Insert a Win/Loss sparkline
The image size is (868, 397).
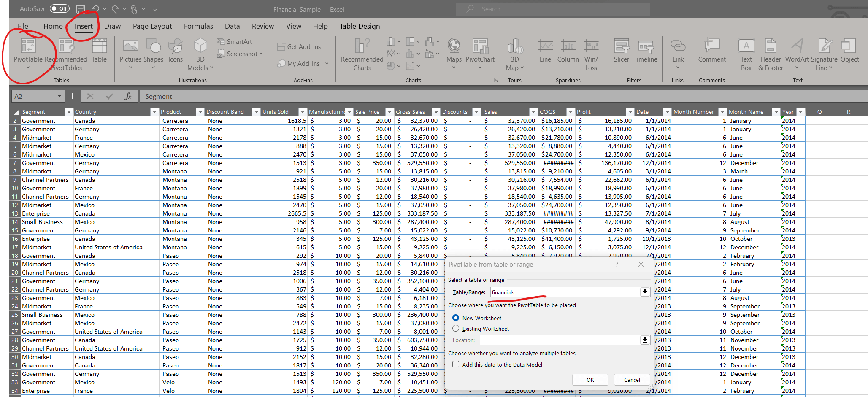click(x=591, y=54)
